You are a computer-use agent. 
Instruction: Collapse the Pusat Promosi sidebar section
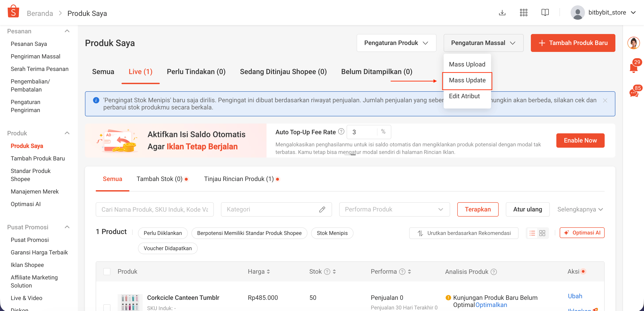point(67,227)
